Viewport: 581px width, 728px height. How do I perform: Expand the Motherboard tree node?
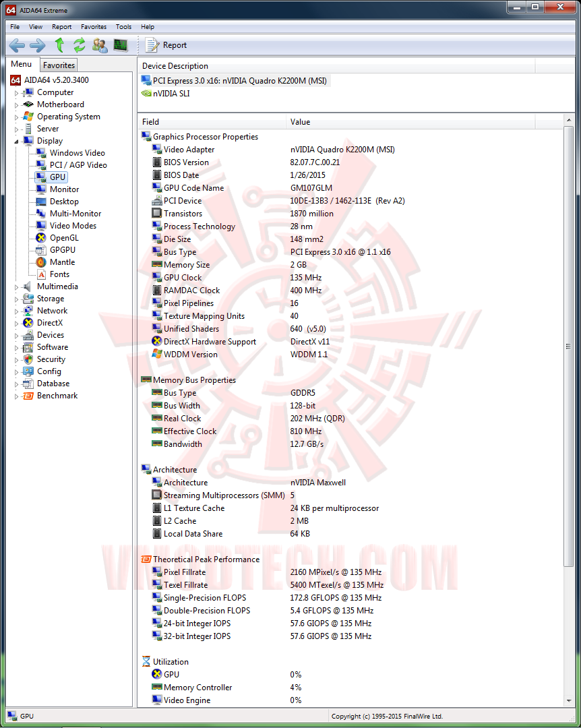click(16, 105)
